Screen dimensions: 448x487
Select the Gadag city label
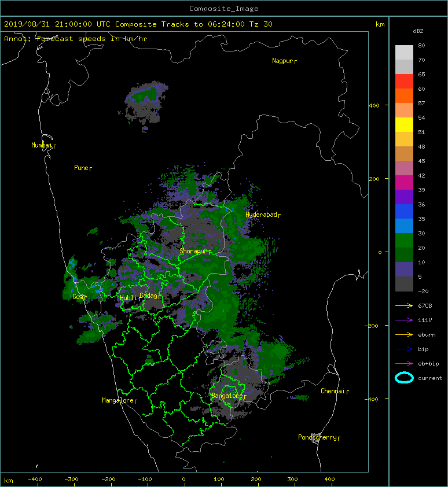click(150, 296)
